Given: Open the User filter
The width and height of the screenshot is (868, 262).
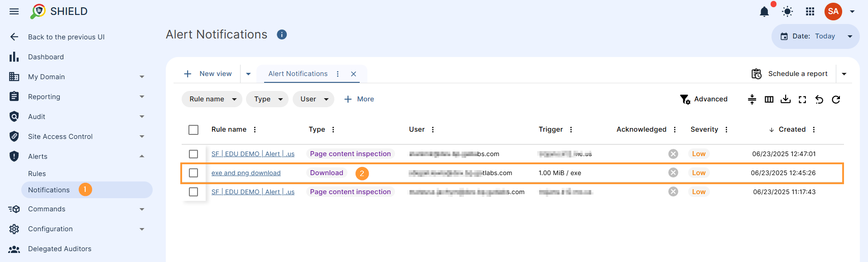Looking at the screenshot, I should point(313,99).
